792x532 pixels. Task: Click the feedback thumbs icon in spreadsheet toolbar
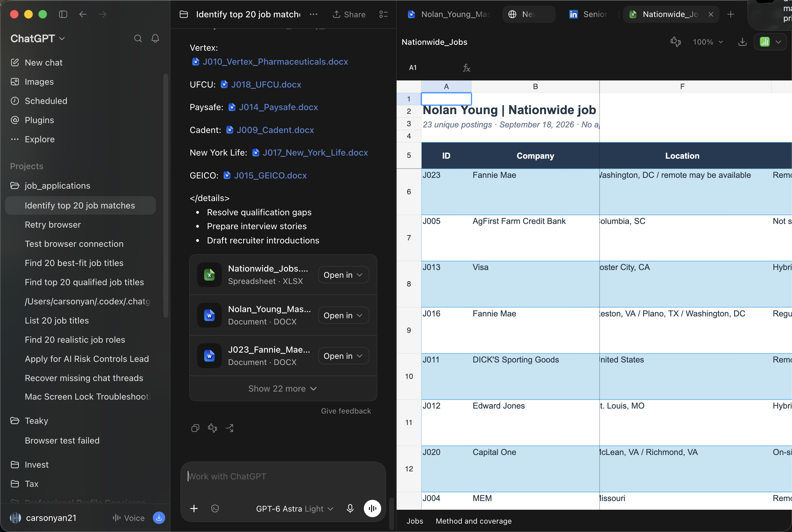coord(675,42)
